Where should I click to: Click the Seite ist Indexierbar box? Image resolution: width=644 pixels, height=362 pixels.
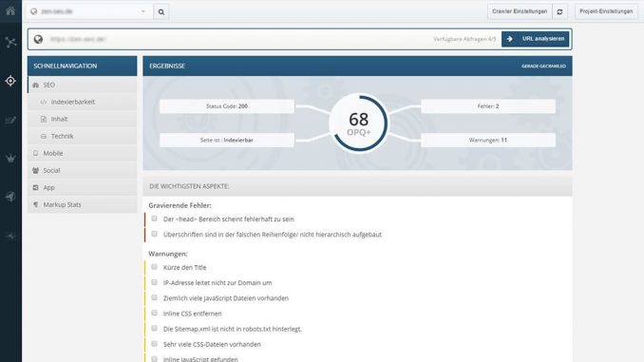tap(227, 140)
